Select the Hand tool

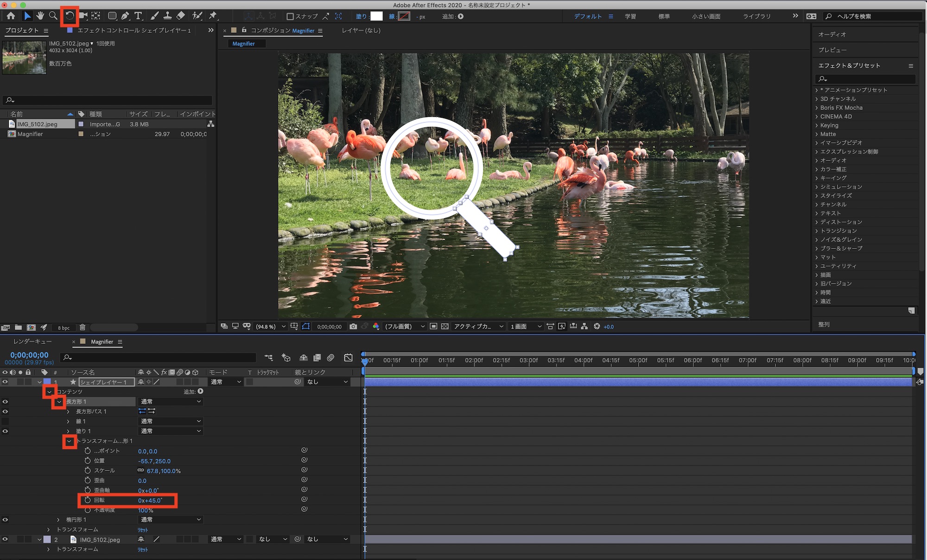click(x=40, y=16)
